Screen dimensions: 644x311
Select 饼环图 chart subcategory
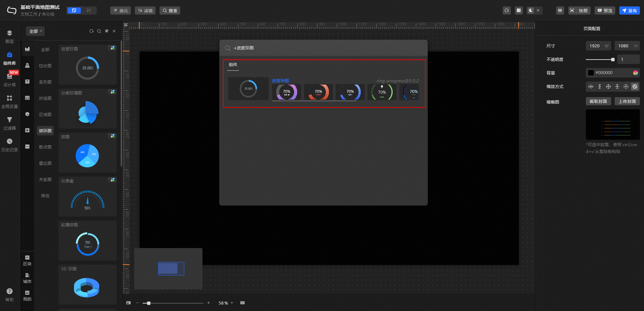click(x=45, y=131)
